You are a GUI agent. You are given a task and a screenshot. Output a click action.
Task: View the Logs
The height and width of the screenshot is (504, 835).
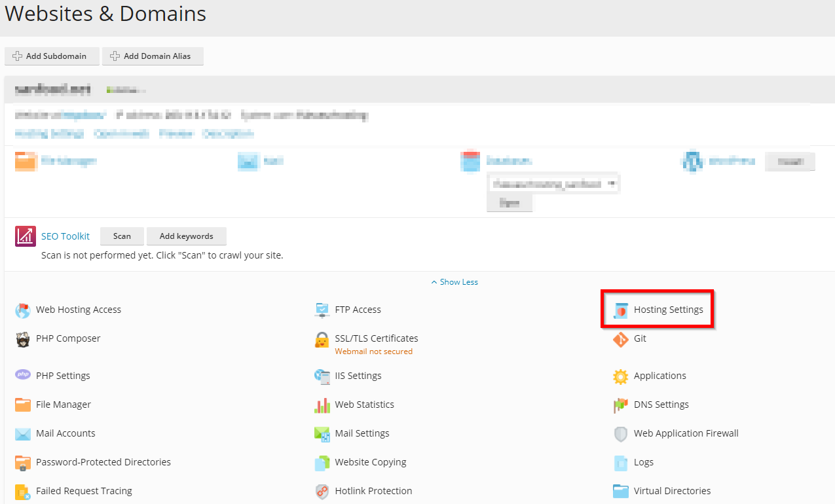[643, 461]
